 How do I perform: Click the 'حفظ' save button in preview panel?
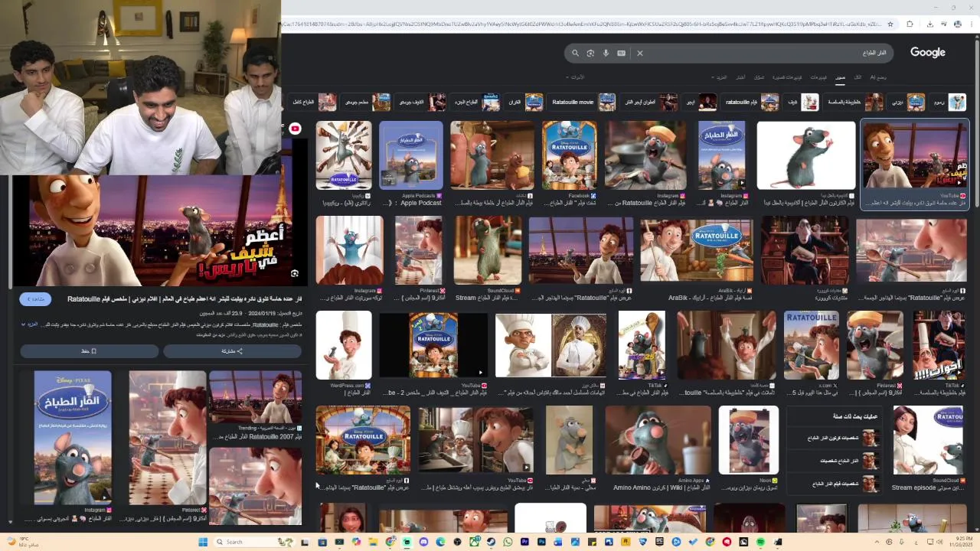pyautogui.click(x=89, y=351)
